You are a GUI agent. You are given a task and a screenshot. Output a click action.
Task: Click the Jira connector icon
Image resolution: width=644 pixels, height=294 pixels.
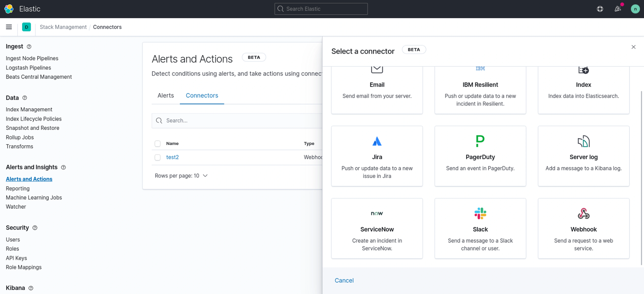[377, 141]
